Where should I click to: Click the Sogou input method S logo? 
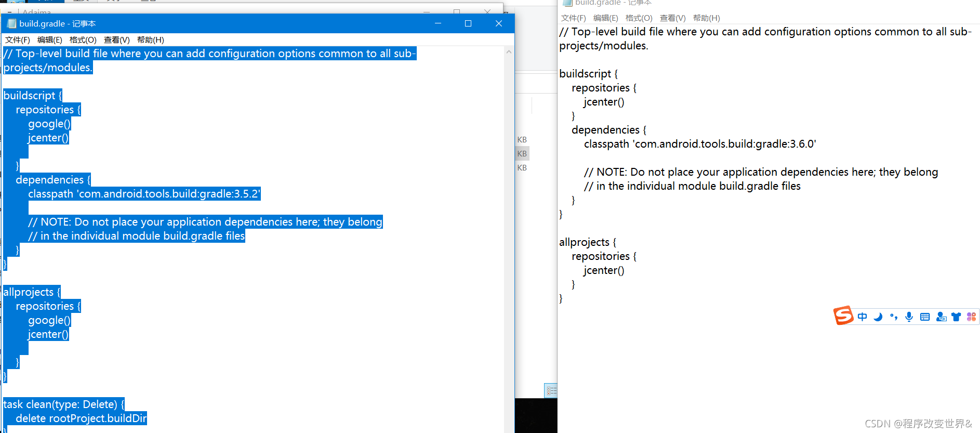coord(843,316)
